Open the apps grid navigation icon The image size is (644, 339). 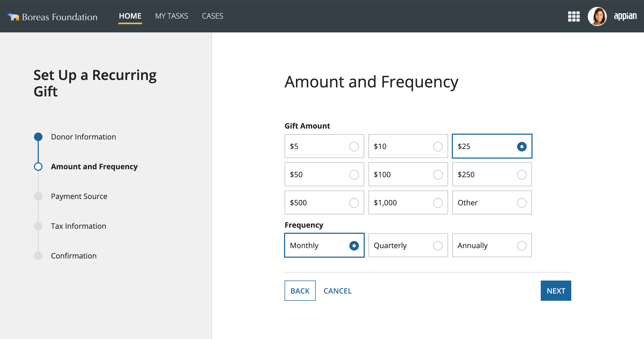click(x=574, y=16)
